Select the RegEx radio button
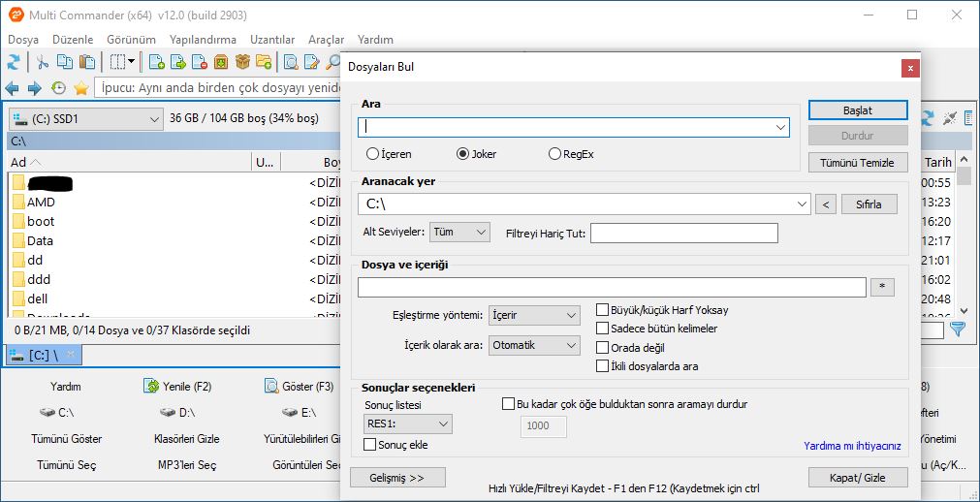The height and width of the screenshot is (502, 980). coord(553,154)
